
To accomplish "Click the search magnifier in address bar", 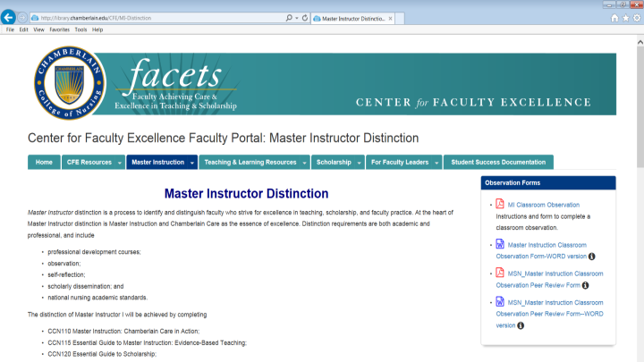I will [289, 18].
